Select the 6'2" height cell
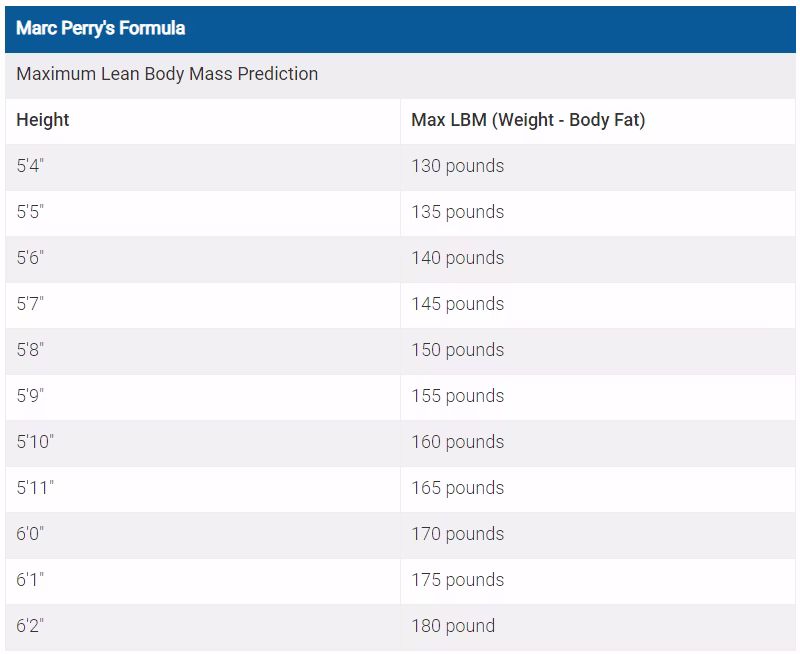Screen dimensions: 800x654 coord(203,627)
